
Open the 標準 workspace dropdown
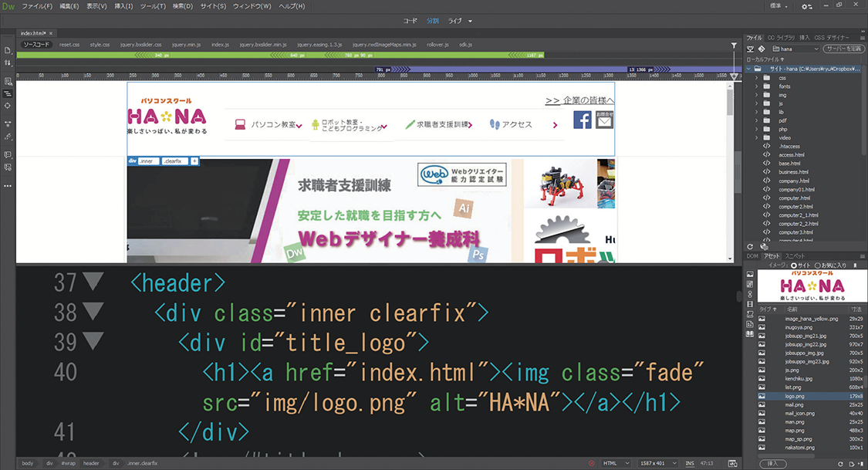pos(778,6)
